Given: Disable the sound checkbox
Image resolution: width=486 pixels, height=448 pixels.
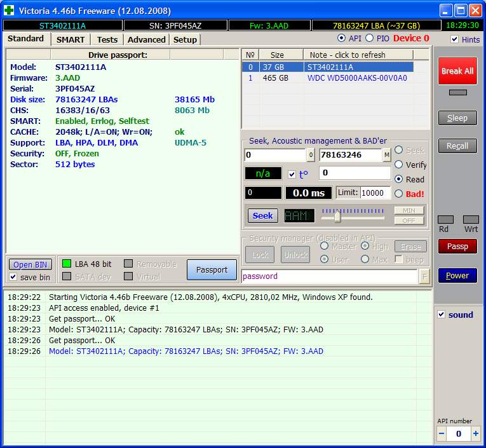Looking at the screenshot, I should click(442, 315).
